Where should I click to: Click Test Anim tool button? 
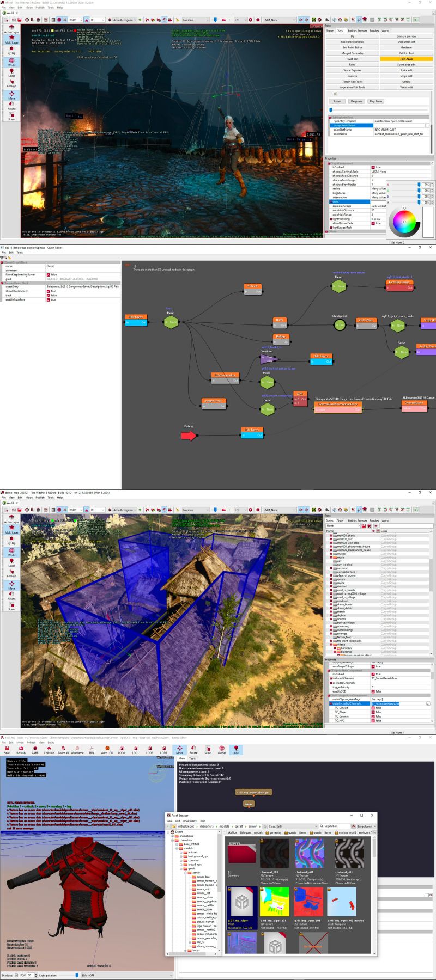[406, 59]
